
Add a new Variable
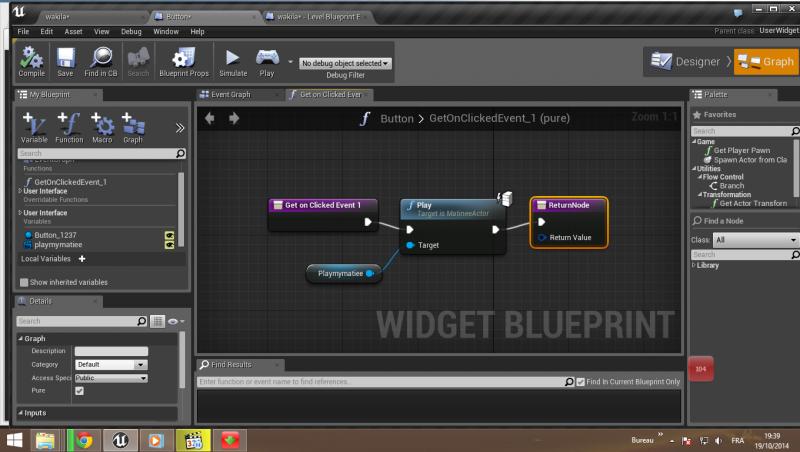[34, 128]
